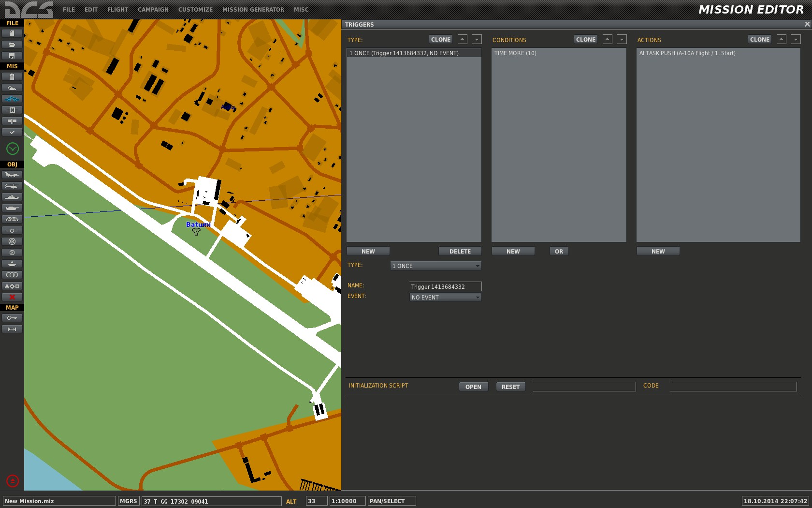
Task: Select the map ruler distance tool
Action: click(12, 329)
